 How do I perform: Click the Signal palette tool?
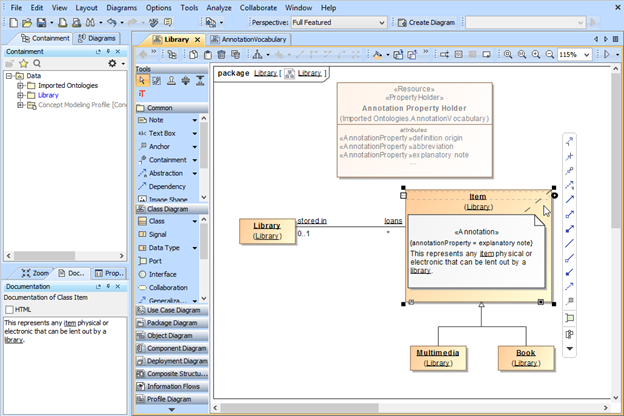pos(158,234)
